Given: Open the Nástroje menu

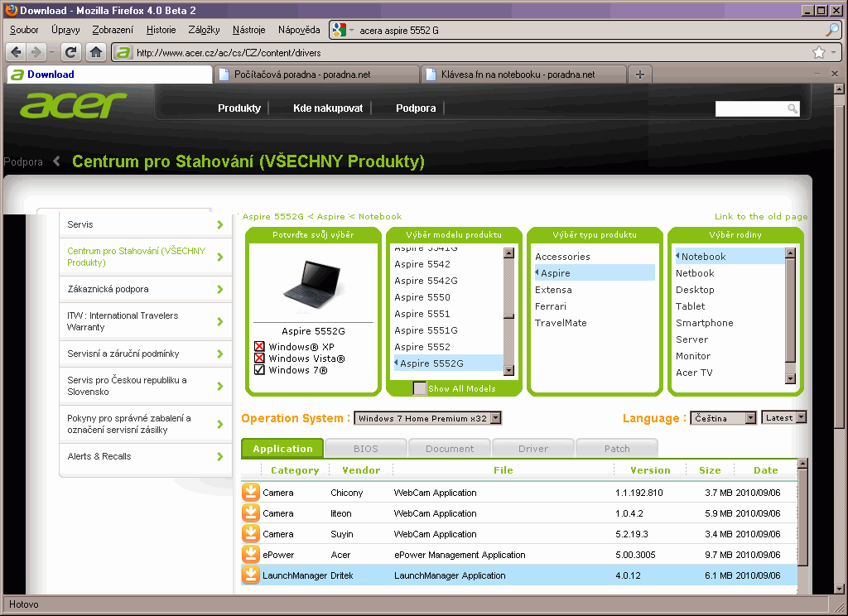Looking at the screenshot, I should pyautogui.click(x=248, y=30).
